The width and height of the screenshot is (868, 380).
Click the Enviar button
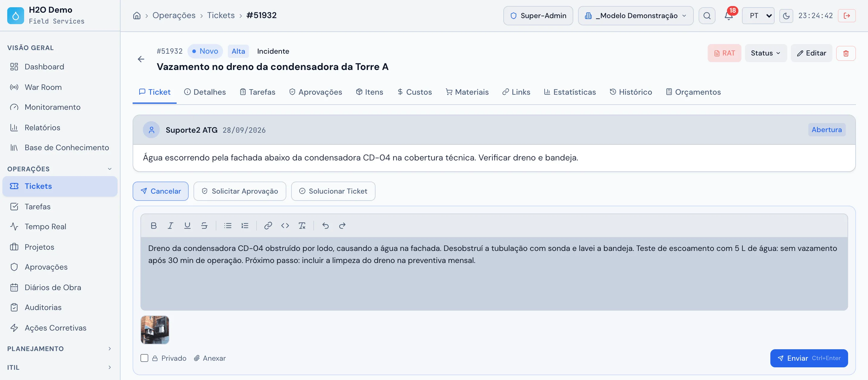[809, 358]
